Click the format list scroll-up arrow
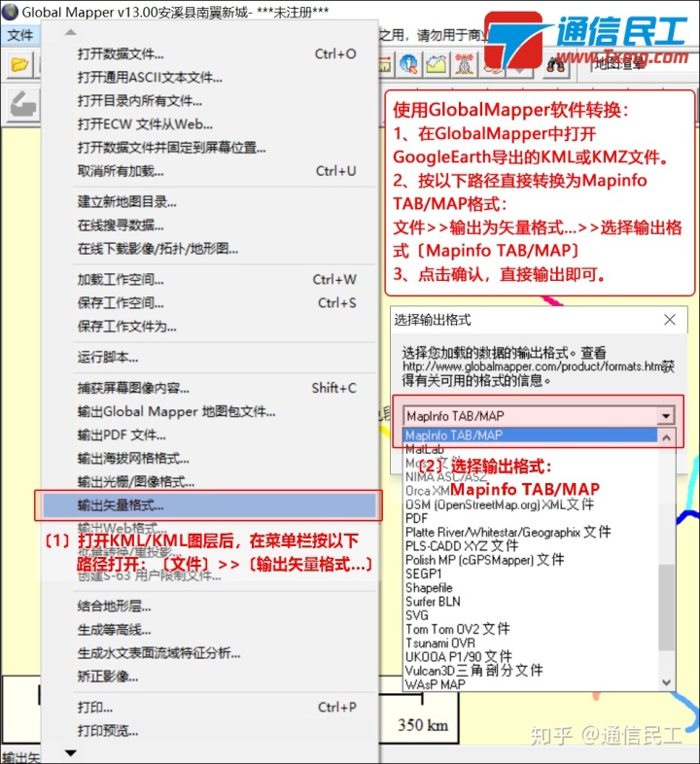 pyautogui.click(x=666, y=437)
